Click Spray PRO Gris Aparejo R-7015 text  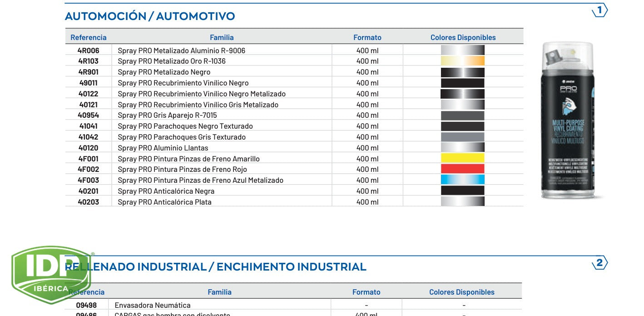point(168,115)
